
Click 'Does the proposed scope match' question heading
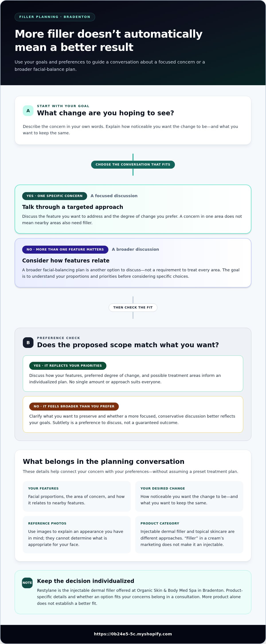coord(128,345)
